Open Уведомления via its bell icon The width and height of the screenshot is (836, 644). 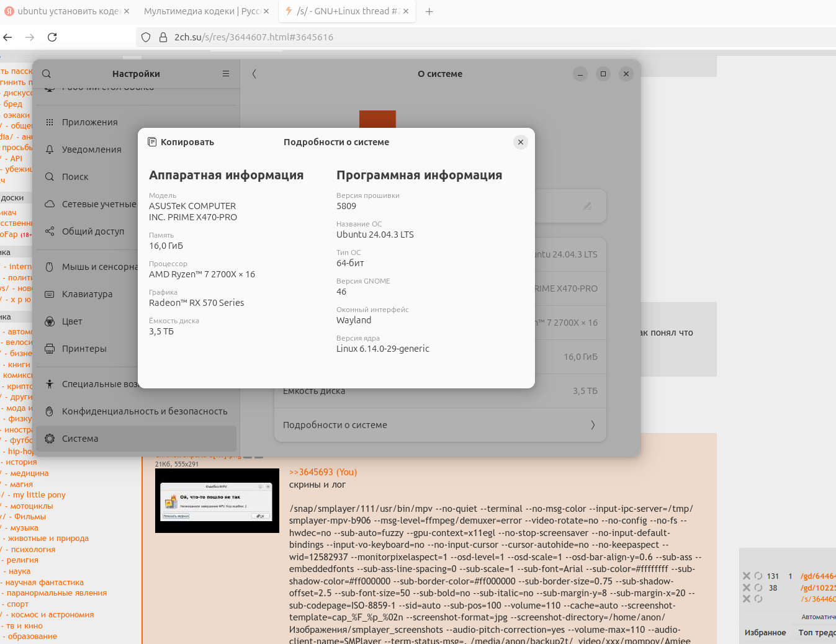[50, 150]
